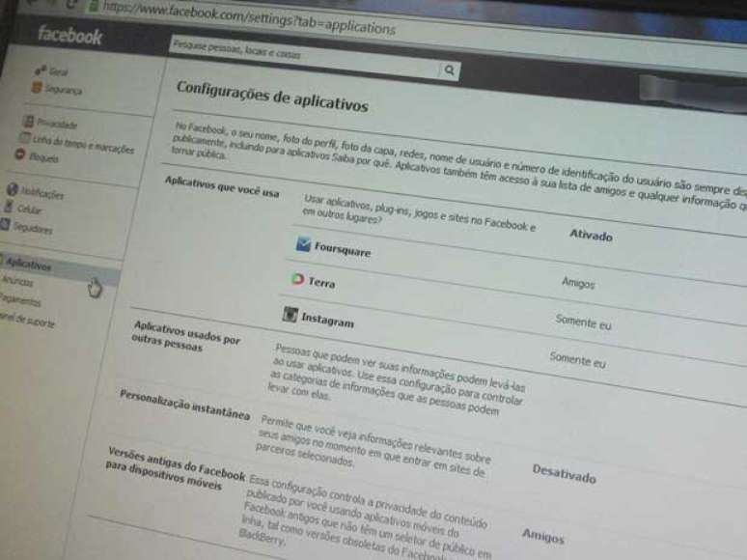
Task: Open Bloqueio settings tab
Action: (43, 157)
